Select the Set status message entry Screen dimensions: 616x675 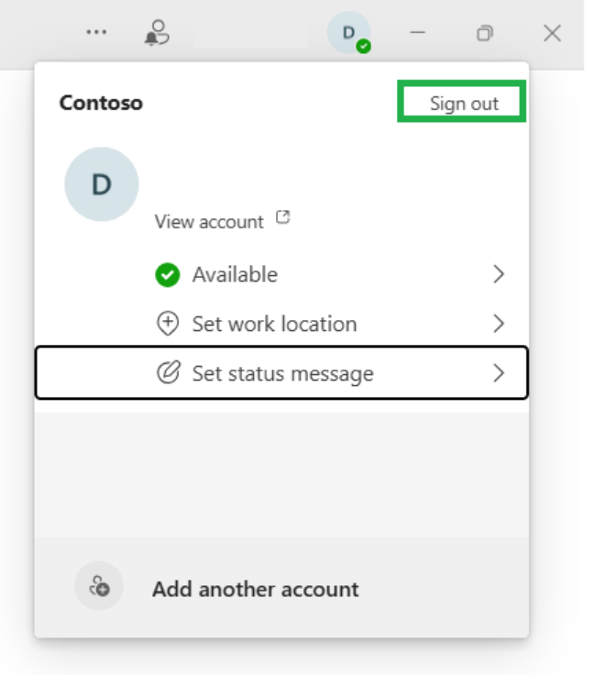(x=281, y=372)
